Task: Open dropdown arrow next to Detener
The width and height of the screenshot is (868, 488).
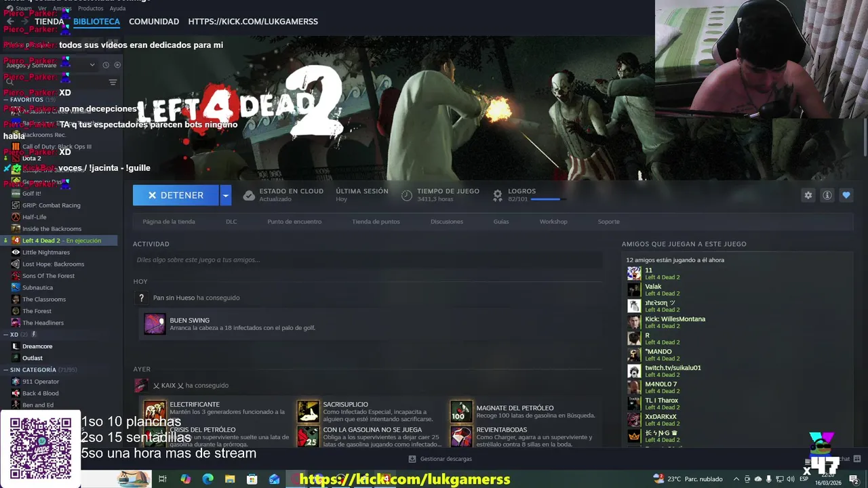Action: [226, 195]
